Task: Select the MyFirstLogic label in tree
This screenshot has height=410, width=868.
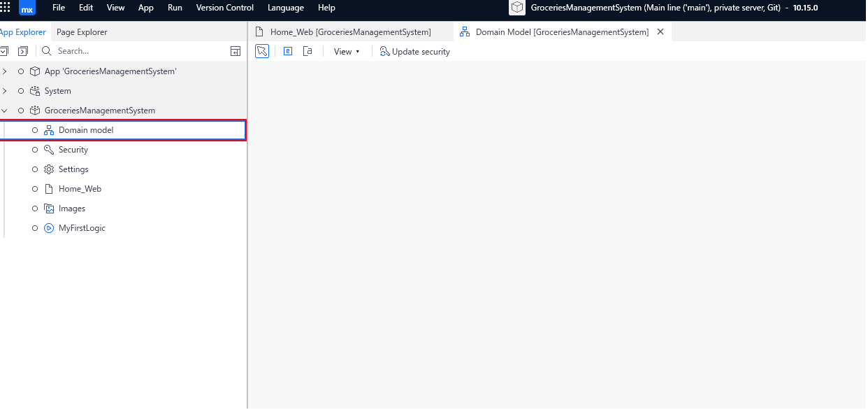Action: 82,228
